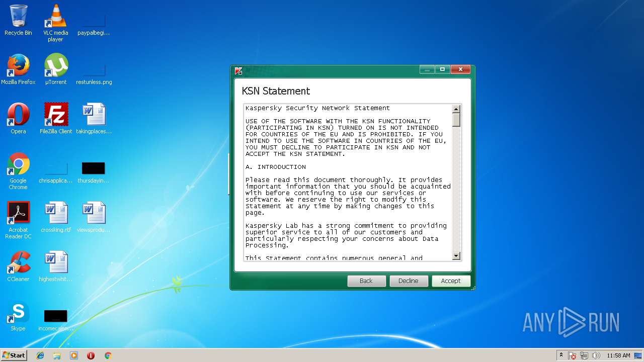Launch Acrobat Reader DC shortcut
Viewport: 644px width, 362px height.
pos(18,220)
